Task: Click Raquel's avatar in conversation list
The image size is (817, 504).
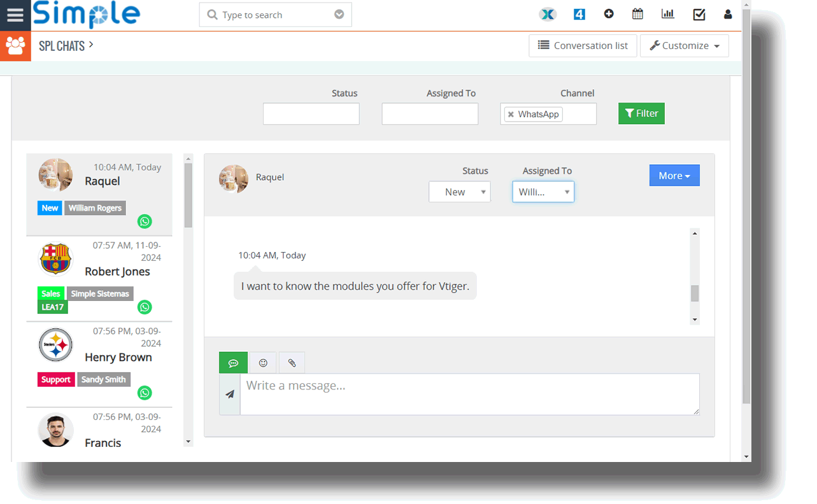Action: click(55, 175)
